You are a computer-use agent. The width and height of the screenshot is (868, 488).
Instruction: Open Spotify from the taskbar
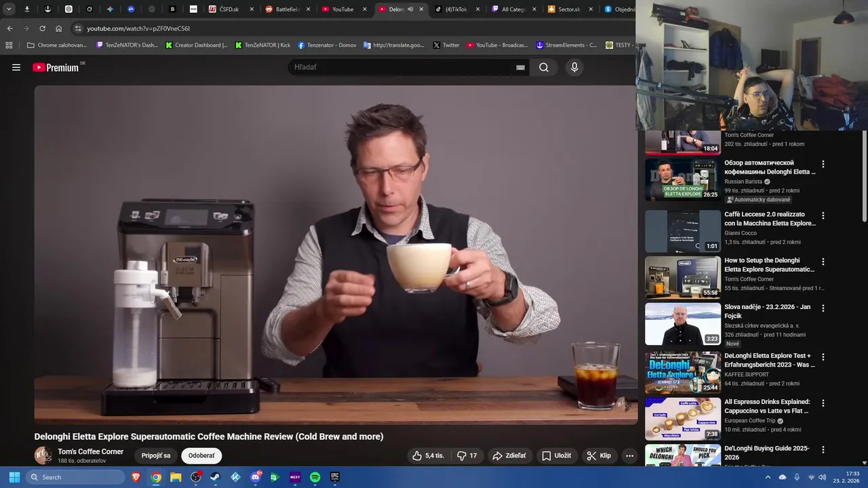(x=315, y=477)
